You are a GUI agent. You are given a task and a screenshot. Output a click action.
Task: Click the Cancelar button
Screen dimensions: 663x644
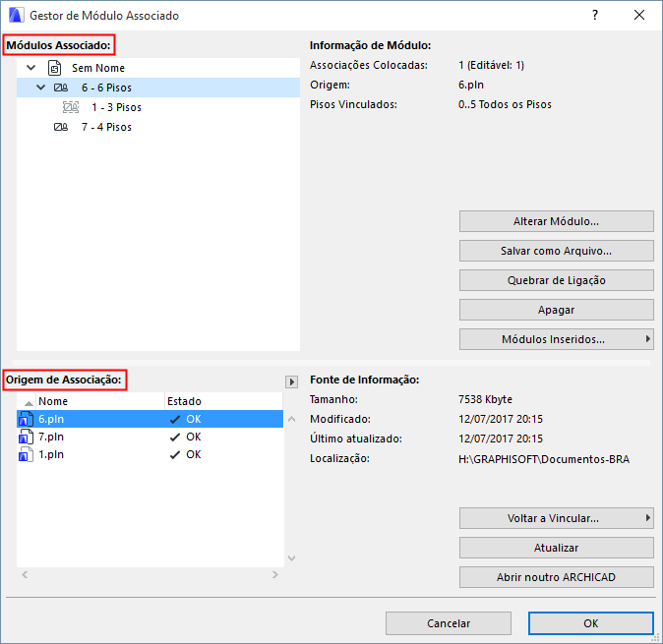pos(449,623)
